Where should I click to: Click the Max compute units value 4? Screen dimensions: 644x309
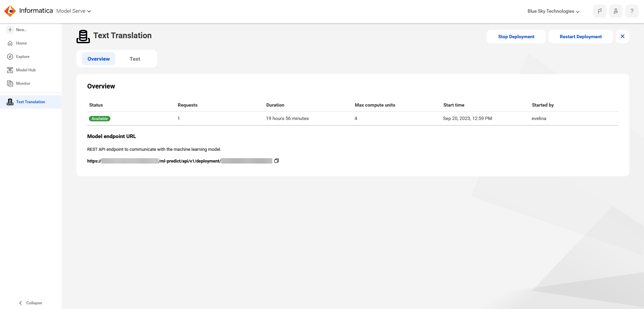[356, 118]
